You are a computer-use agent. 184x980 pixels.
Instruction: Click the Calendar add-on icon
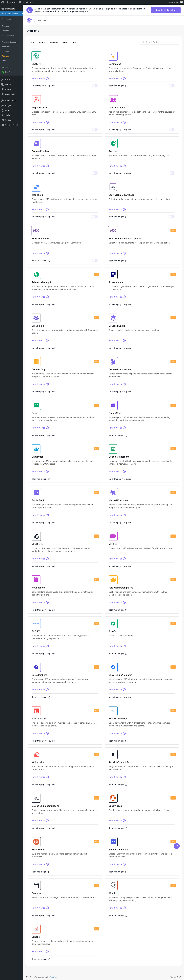(x=36, y=885)
